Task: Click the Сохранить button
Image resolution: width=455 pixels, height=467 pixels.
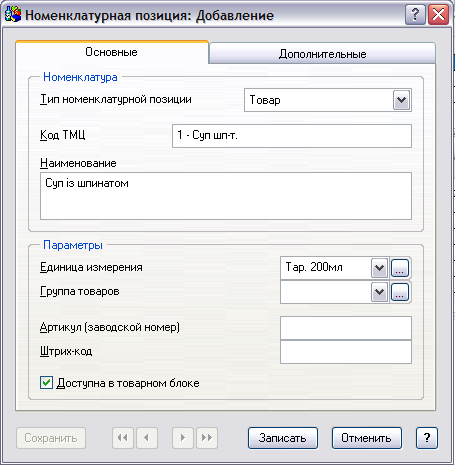Action: coord(51,438)
